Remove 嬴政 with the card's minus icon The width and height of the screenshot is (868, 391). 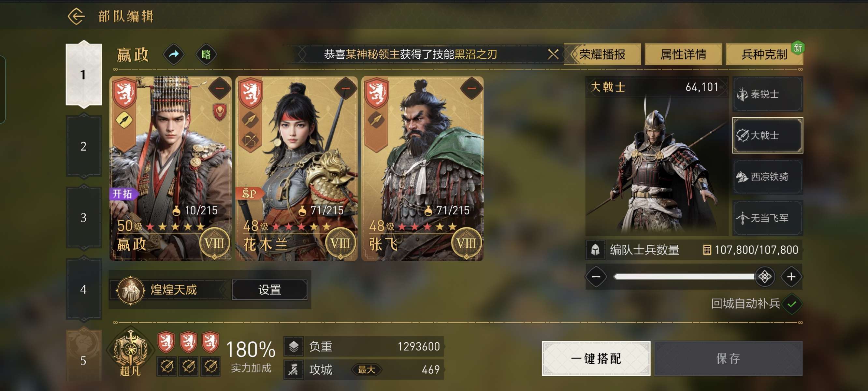tap(219, 88)
